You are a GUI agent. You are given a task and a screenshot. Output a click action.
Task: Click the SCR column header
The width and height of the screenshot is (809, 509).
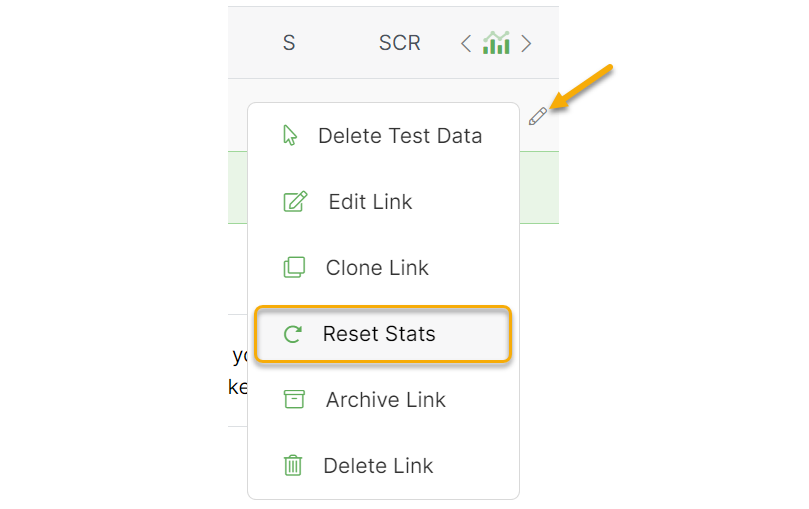click(399, 43)
